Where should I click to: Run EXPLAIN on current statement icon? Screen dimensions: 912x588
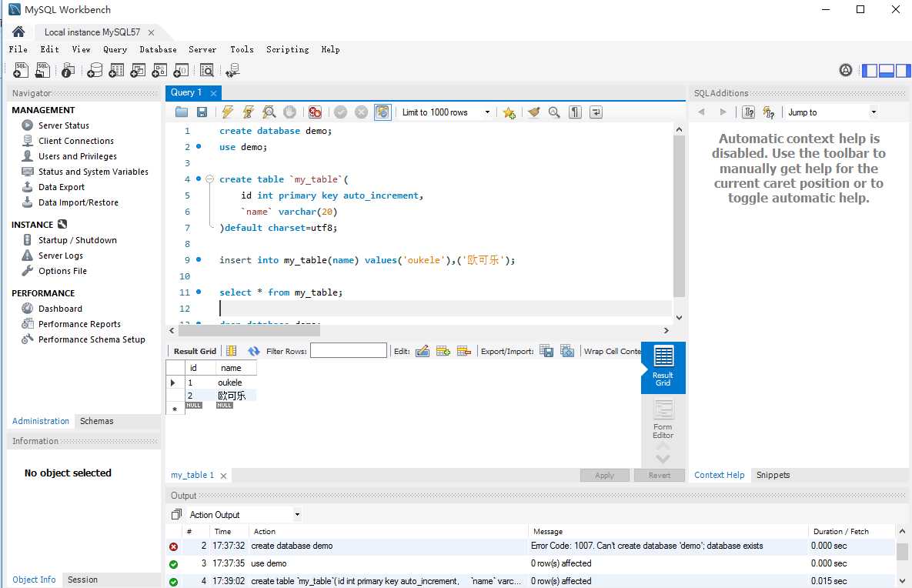(269, 112)
